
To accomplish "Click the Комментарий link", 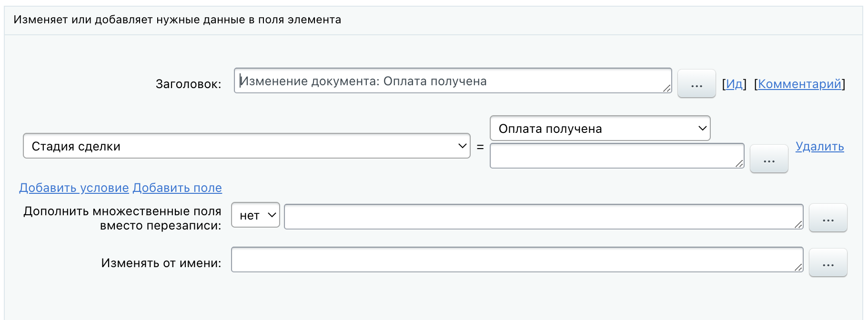I will pyautogui.click(x=799, y=84).
